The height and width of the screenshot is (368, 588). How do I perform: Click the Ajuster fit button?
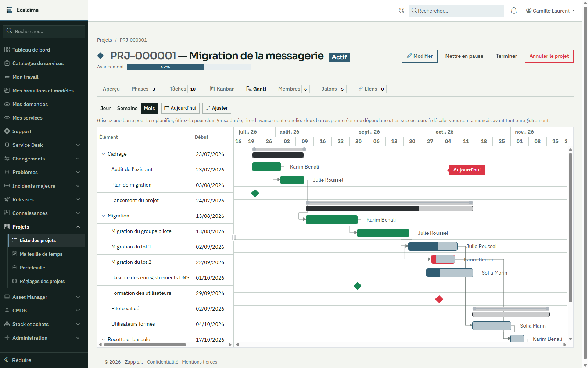(x=217, y=108)
